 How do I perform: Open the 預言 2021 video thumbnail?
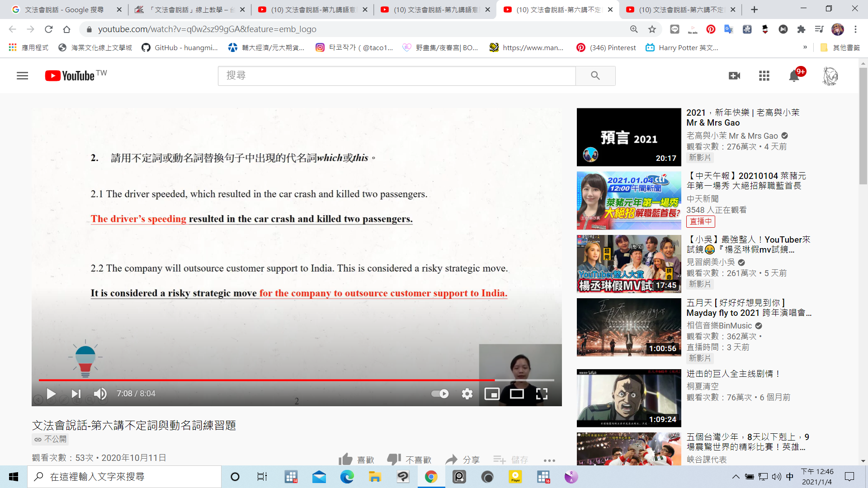[x=629, y=137]
